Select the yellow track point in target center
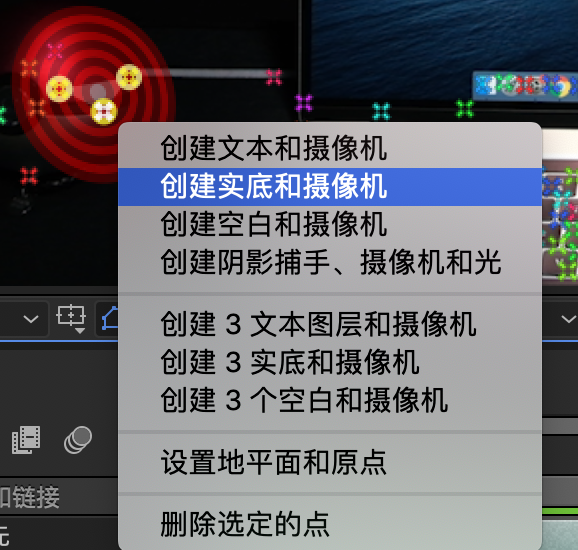The height and width of the screenshot is (550, 578). [x=104, y=112]
